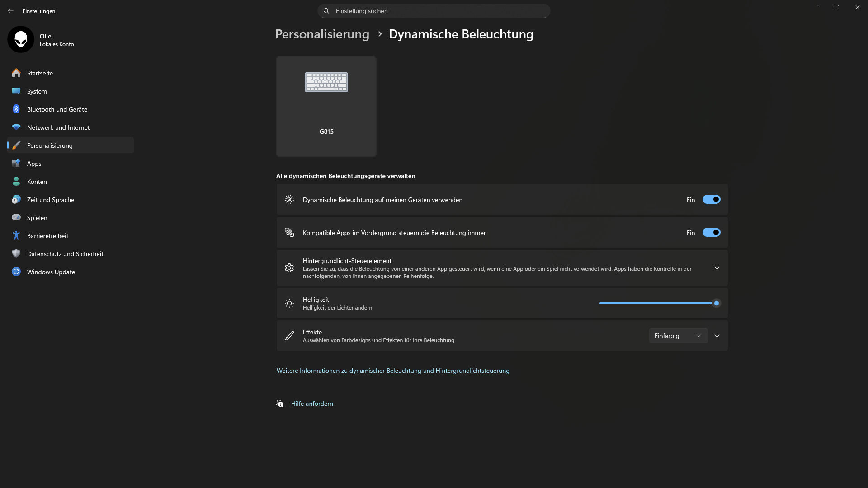
Task: Click the back arrow icon
Action: tap(11, 11)
